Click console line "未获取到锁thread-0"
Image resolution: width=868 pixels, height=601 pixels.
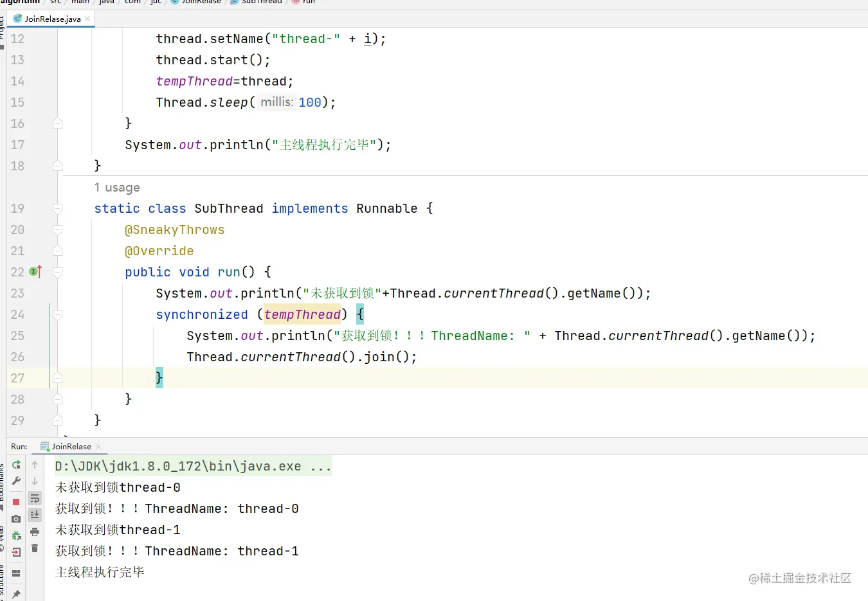click(118, 487)
